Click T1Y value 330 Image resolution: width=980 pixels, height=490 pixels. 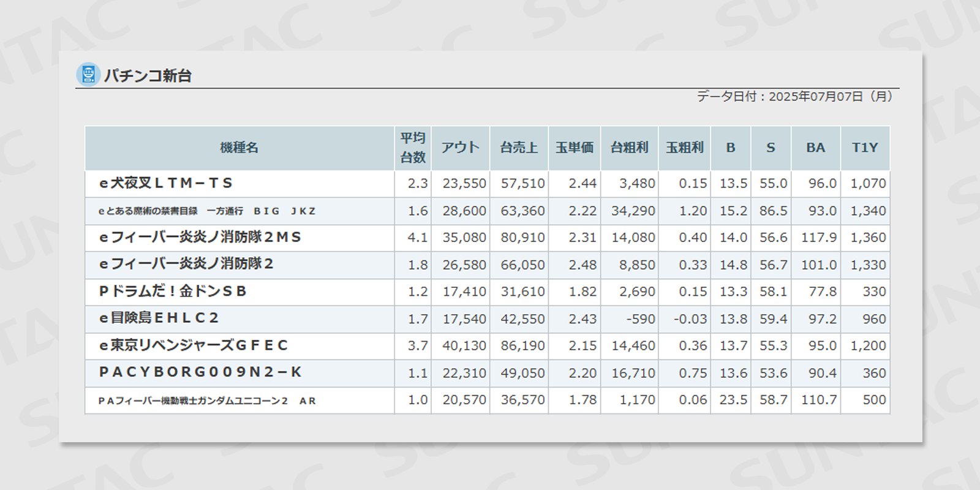point(874,292)
